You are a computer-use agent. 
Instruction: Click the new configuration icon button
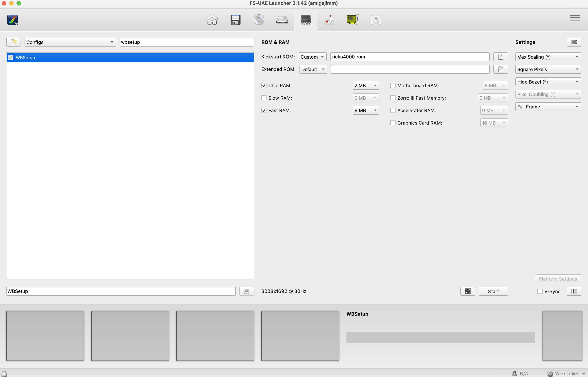point(13,42)
